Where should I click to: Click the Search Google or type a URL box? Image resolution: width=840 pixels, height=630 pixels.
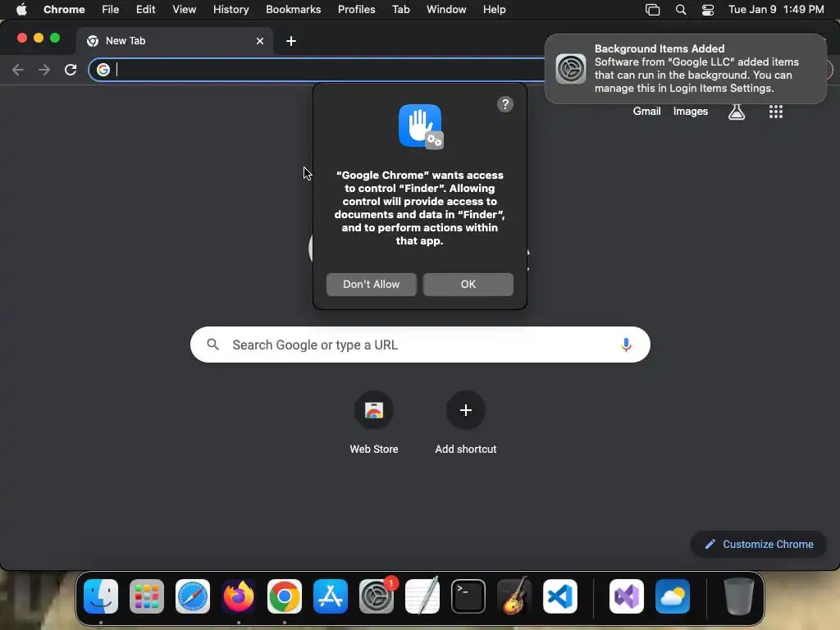[x=420, y=345]
